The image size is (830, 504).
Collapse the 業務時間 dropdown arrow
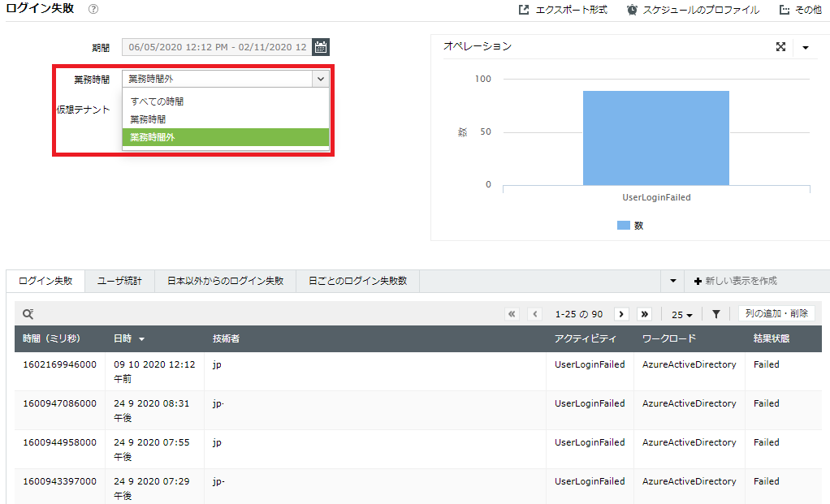coord(321,79)
